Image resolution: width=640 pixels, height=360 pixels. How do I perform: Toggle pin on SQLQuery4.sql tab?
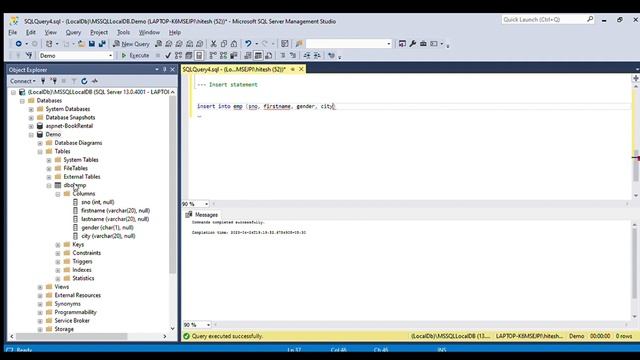click(x=292, y=69)
